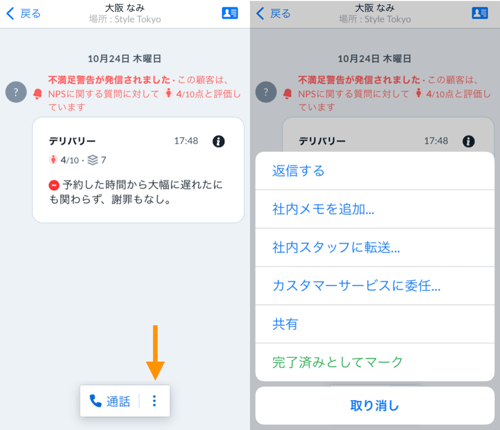Select 返信する in the action sheet
The height and width of the screenshot is (430, 500).
coord(375,171)
